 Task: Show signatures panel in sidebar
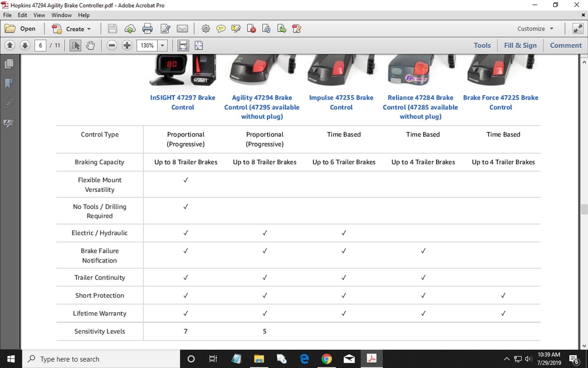point(9,123)
